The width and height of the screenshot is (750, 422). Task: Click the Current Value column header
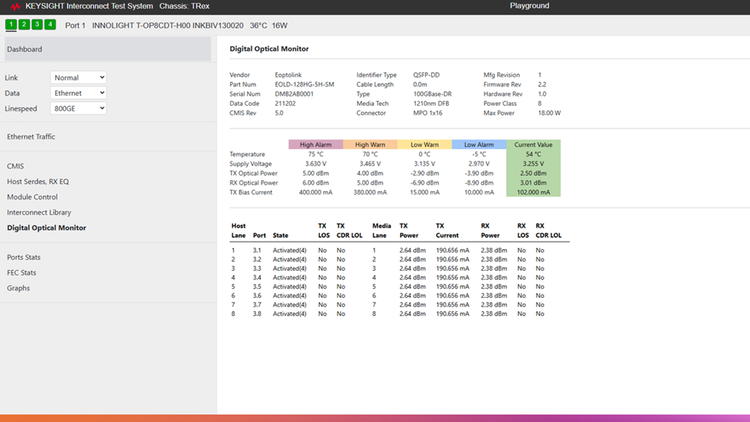[533, 144]
